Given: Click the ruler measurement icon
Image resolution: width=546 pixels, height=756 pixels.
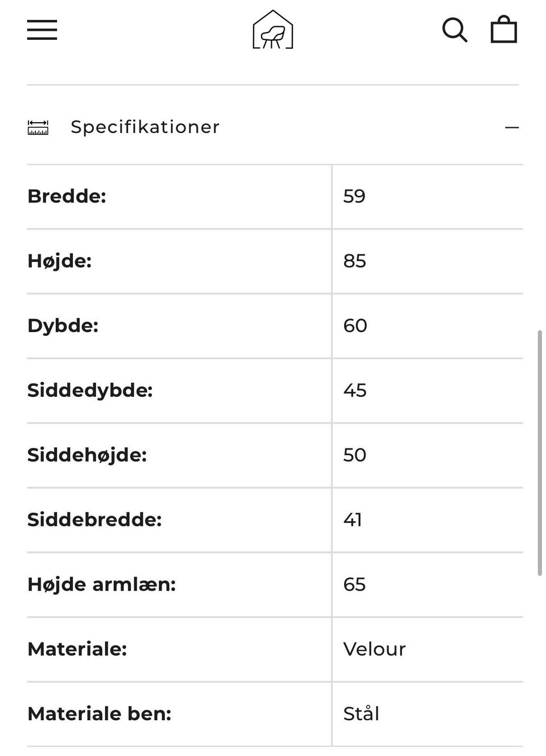Looking at the screenshot, I should 38,127.
